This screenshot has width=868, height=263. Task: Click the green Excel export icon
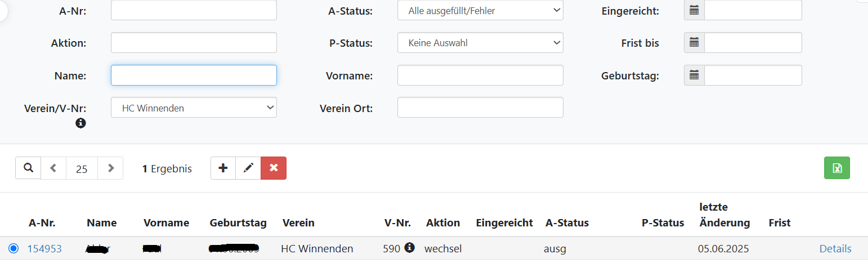tap(836, 168)
